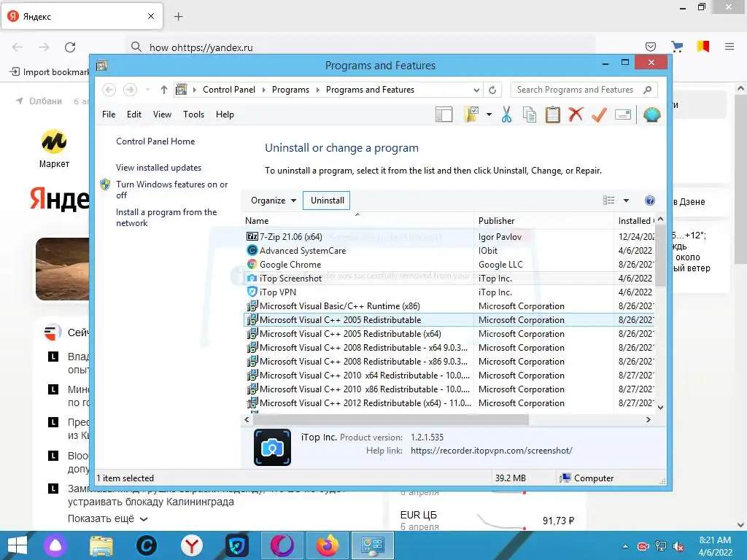The width and height of the screenshot is (747, 560).
Task: Open a new browser tab
Action: 178,17
